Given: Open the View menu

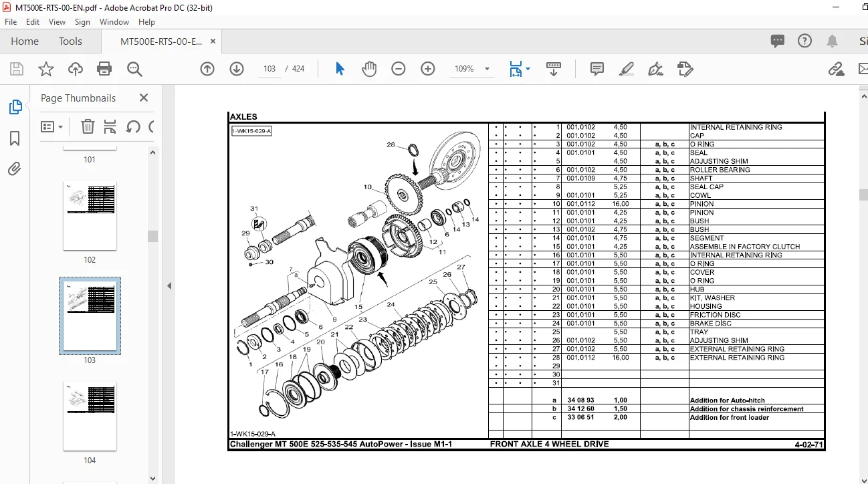Looking at the screenshot, I should coord(58,22).
